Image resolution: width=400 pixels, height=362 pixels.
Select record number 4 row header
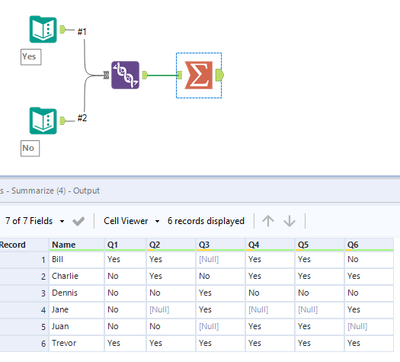(24, 310)
